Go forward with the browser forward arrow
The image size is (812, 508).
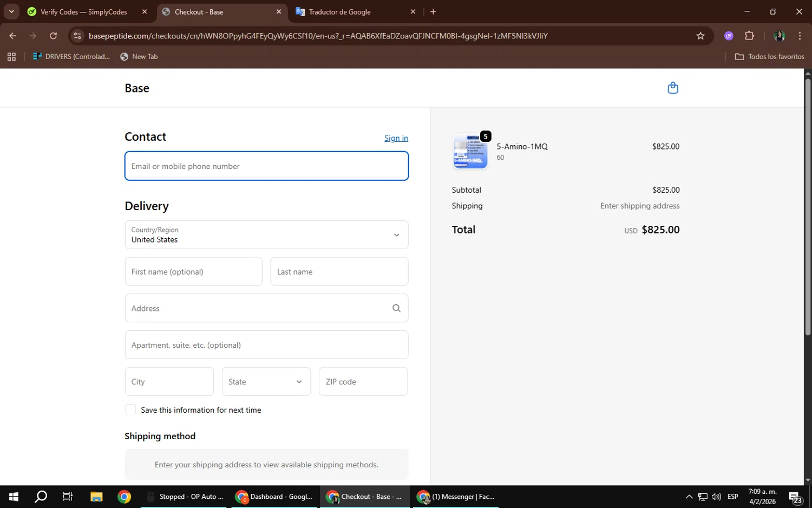33,36
